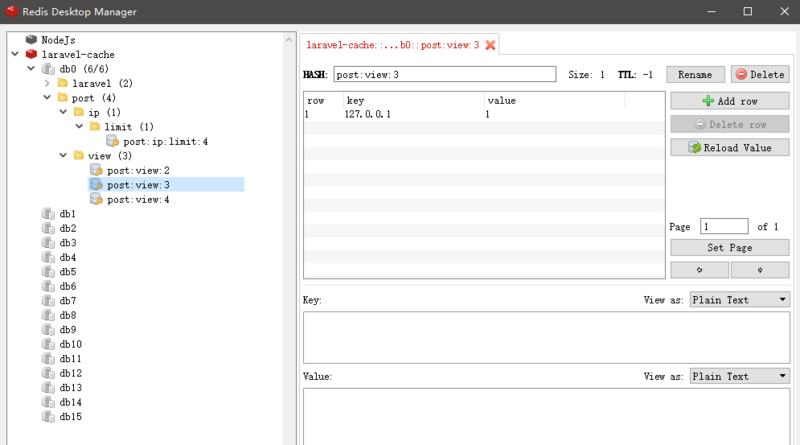This screenshot has height=445, width=800.
Task: Collapse the view namespace folder
Action: (x=63, y=155)
